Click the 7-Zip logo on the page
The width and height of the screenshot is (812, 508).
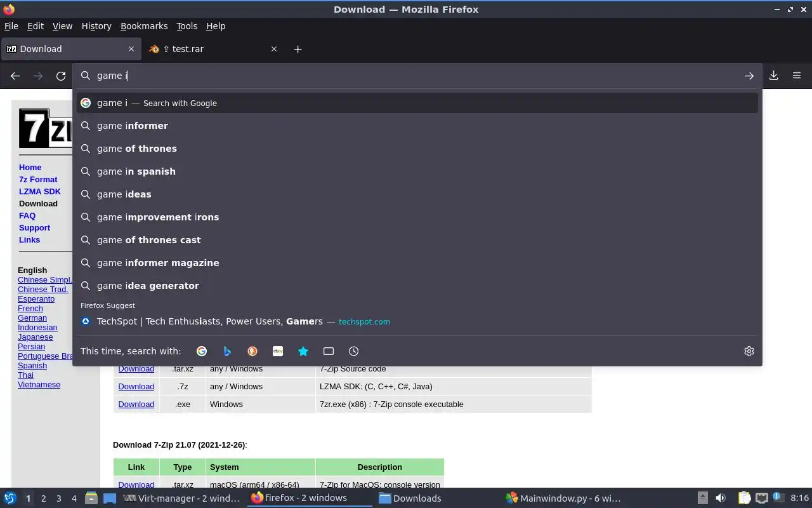tap(45, 128)
